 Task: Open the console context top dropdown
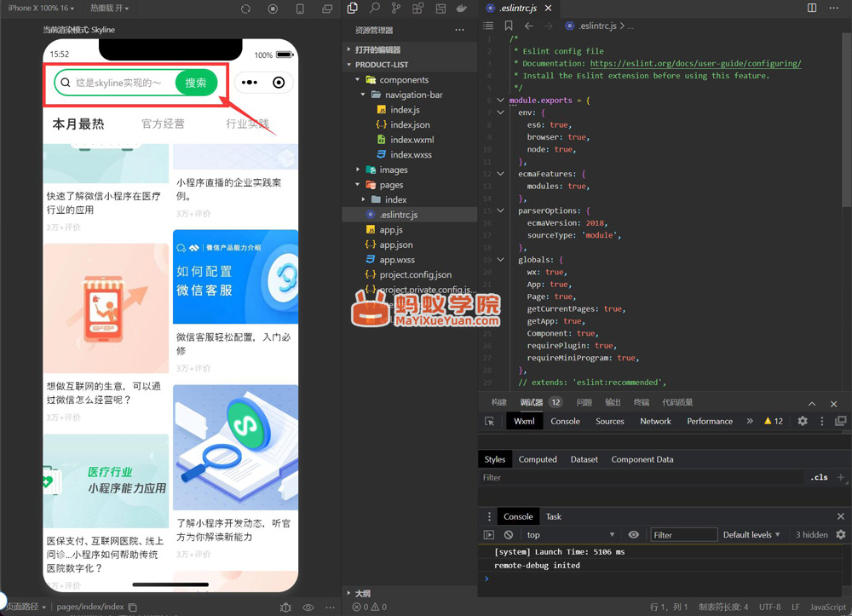pos(571,534)
